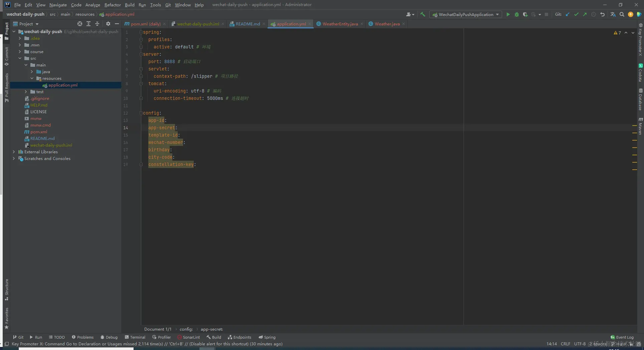644x350 pixels.
Task: Open the WechatDailyPushApplication run configuration dropdown
Action: click(x=466, y=14)
